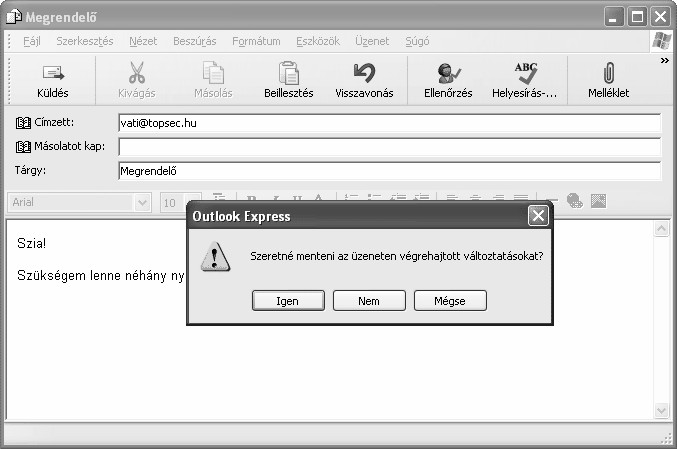Click the Címzett: label
Viewport: 677px width, 449px height.
54,123
